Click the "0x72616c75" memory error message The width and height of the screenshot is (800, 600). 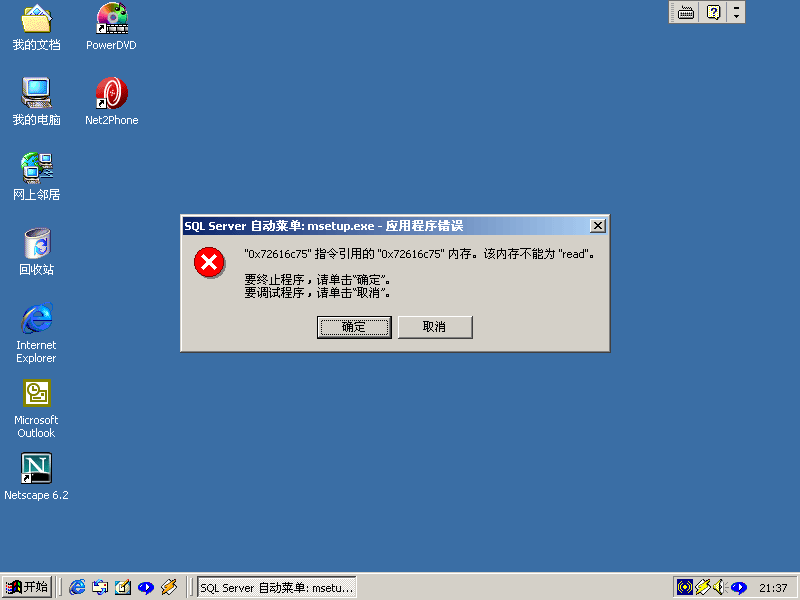coord(419,254)
